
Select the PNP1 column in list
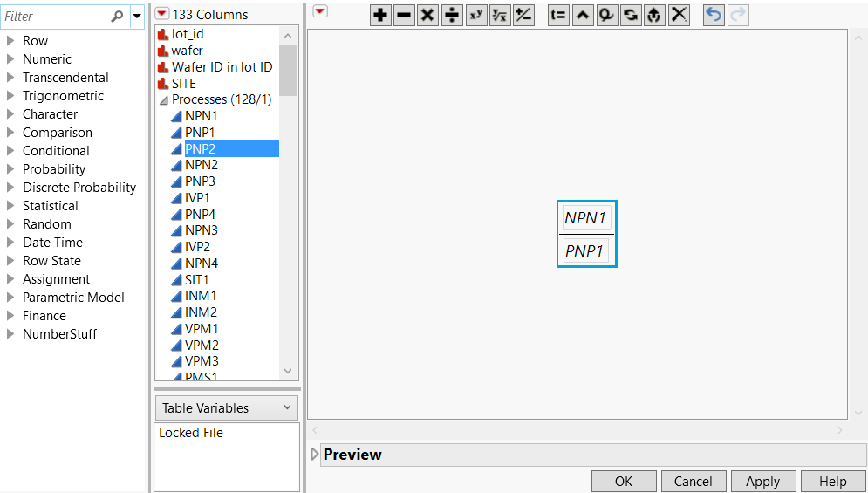coord(200,133)
